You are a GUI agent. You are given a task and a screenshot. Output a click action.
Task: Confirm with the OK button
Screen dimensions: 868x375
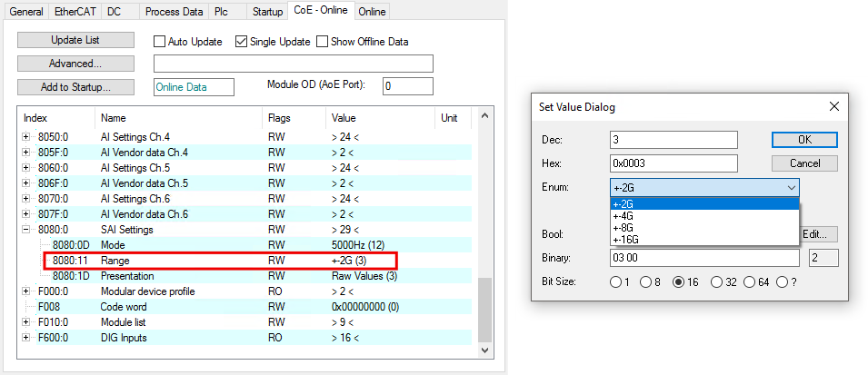[804, 140]
